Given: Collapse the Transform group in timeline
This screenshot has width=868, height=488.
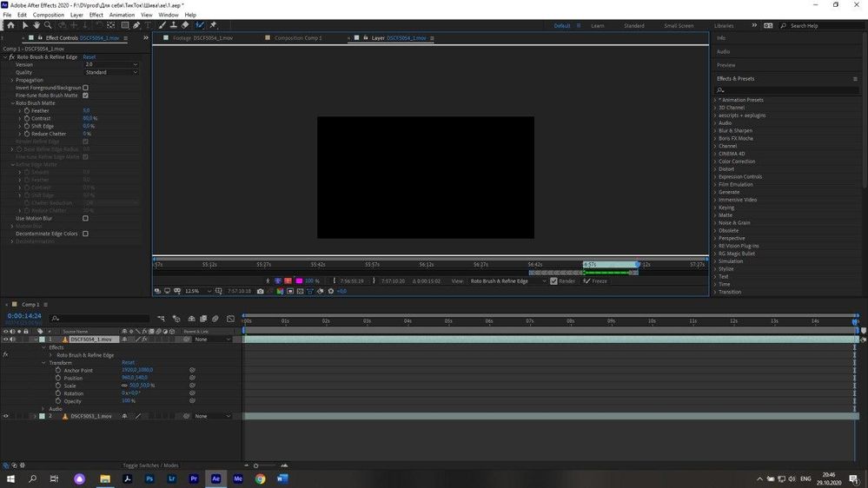Looking at the screenshot, I should point(43,363).
